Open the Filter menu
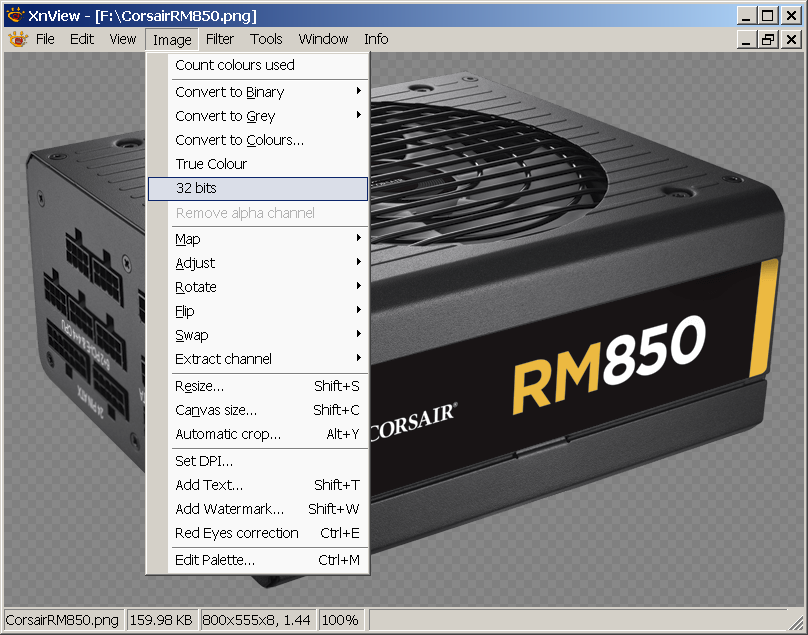The height and width of the screenshot is (635, 808). (220, 39)
